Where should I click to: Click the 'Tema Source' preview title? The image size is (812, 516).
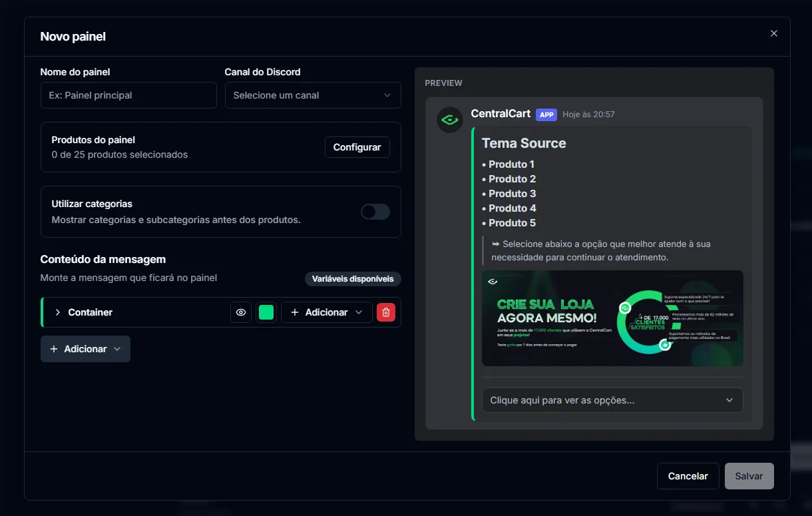[x=524, y=143]
